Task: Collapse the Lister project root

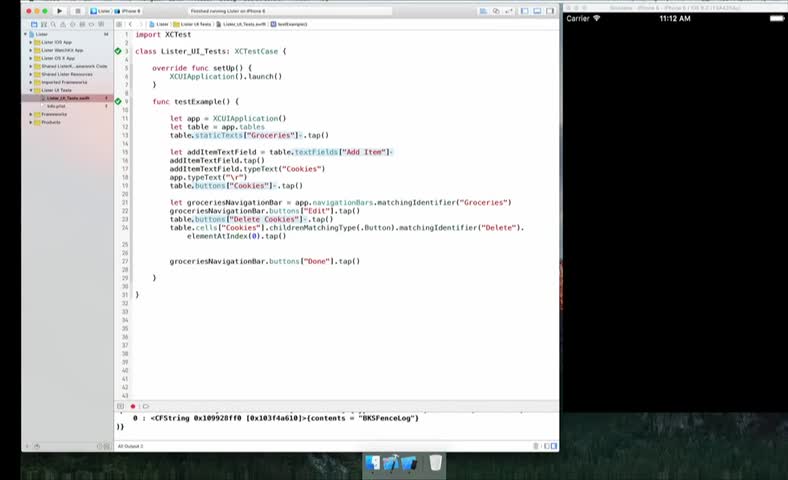Action: [x=26, y=34]
